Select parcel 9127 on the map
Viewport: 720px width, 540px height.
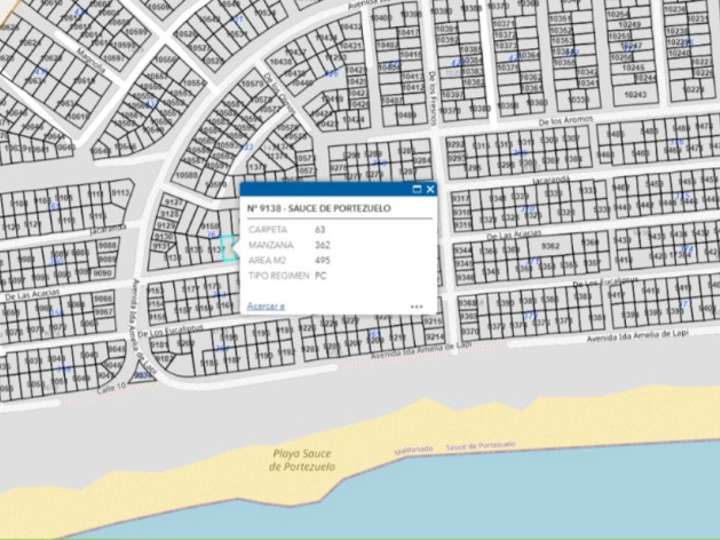pyautogui.click(x=173, y=202)
